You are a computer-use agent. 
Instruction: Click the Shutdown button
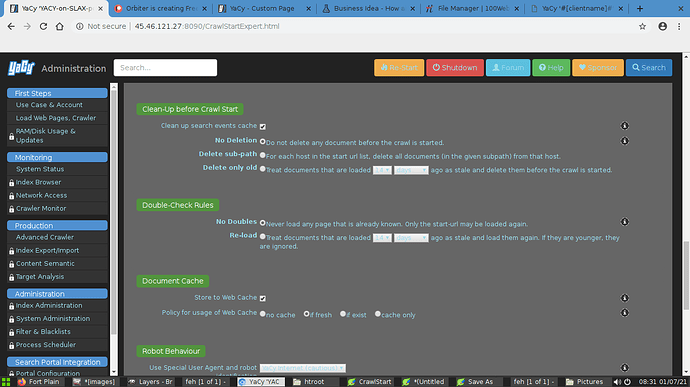(x=455, y=68)
